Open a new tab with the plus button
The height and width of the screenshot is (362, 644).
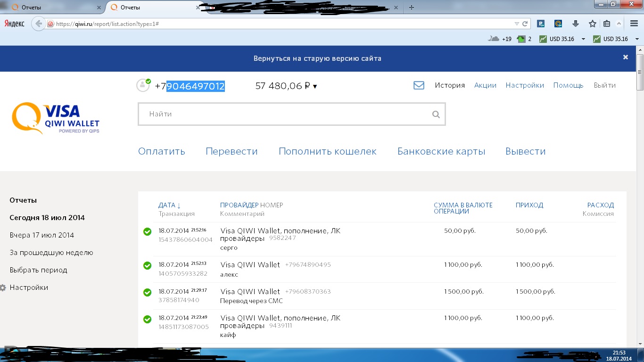click(x=412, y=8)
